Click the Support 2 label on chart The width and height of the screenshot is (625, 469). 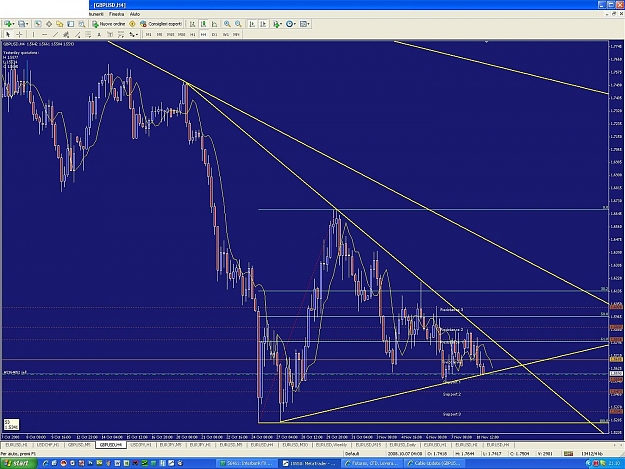[452, 394]
